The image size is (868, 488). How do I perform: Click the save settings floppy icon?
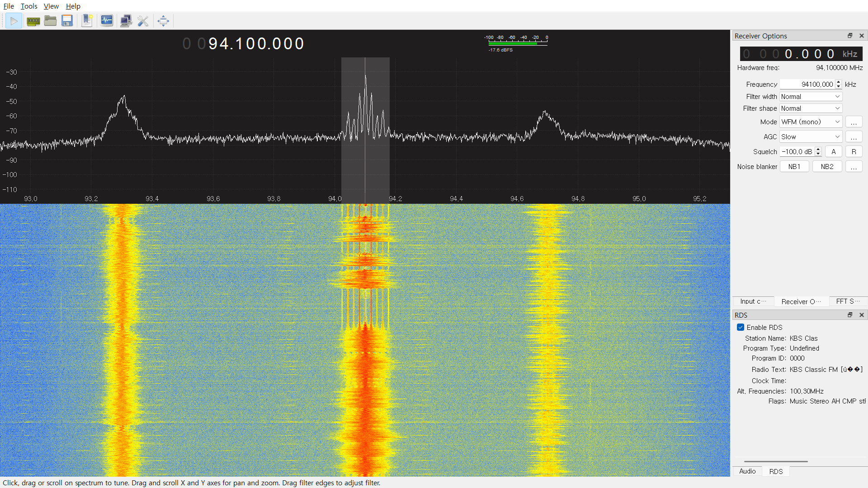click(x=67, y=21)
